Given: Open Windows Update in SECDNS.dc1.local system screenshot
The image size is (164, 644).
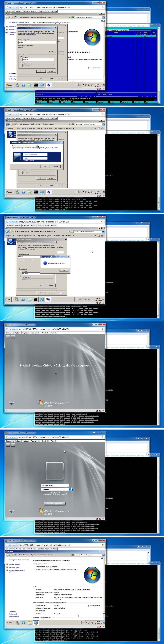Looking at the screenshot, I should click(x=14, y=616).
